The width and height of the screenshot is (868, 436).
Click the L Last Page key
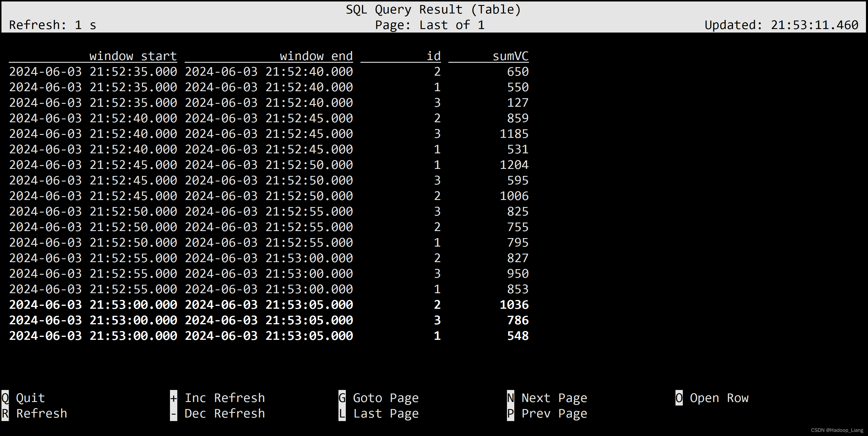[342, 413]
